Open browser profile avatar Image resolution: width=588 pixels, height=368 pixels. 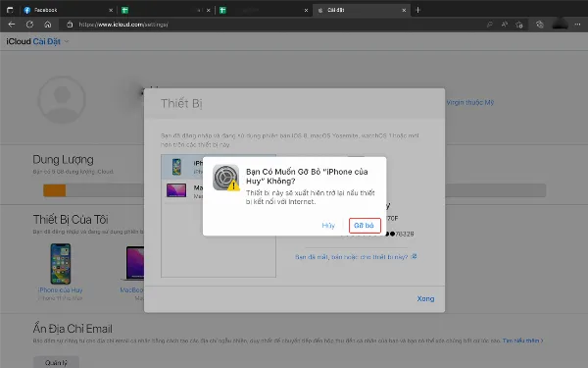(560, 24)
